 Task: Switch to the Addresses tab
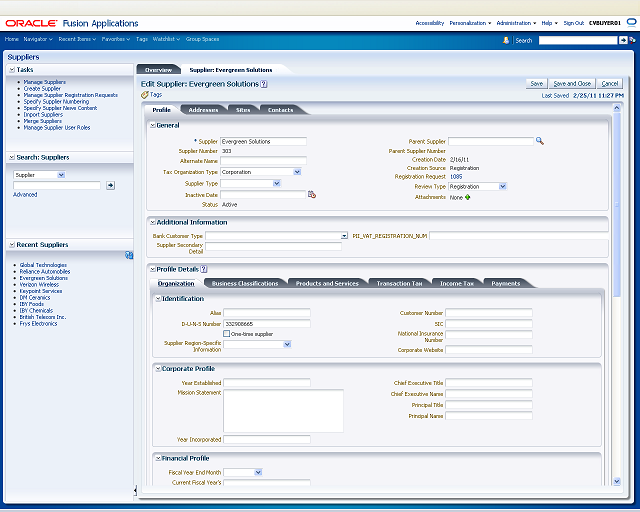pos(203,110)
